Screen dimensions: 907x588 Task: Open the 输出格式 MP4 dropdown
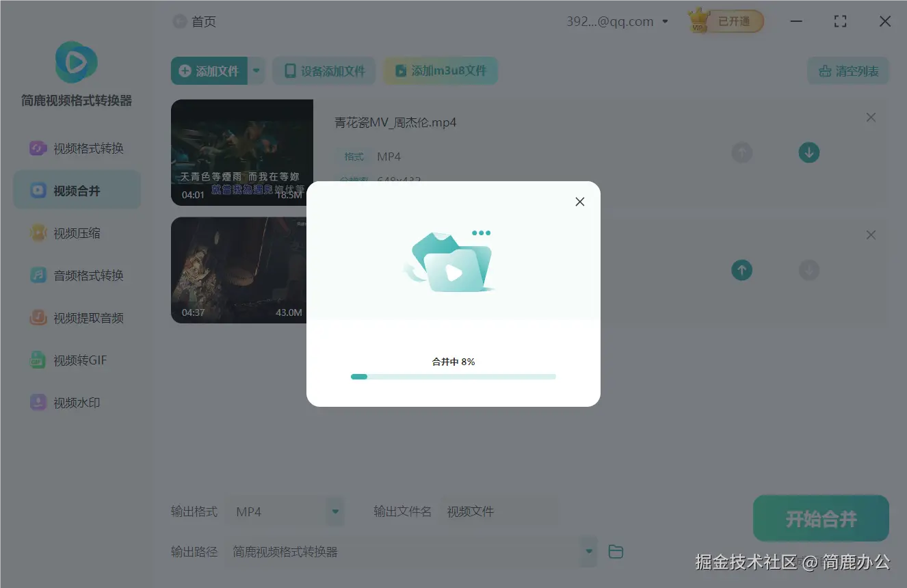pyautogui.click(x=334, y=511)
